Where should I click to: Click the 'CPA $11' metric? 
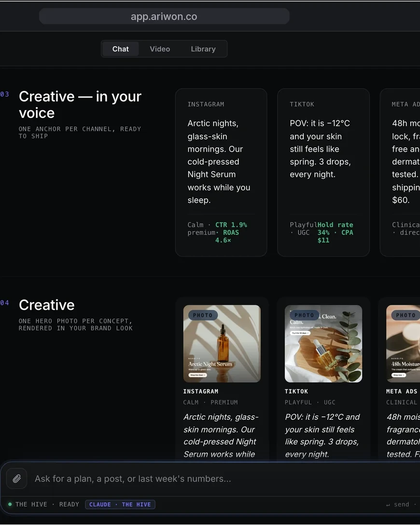point(336,236)
